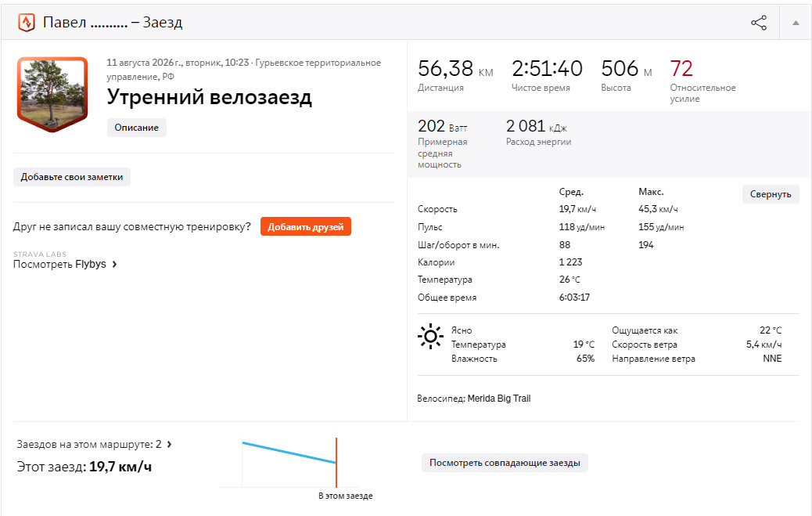Click the max cadence value 194
The height and width of the screenshot is (516, 812).
tap(646, 245)
